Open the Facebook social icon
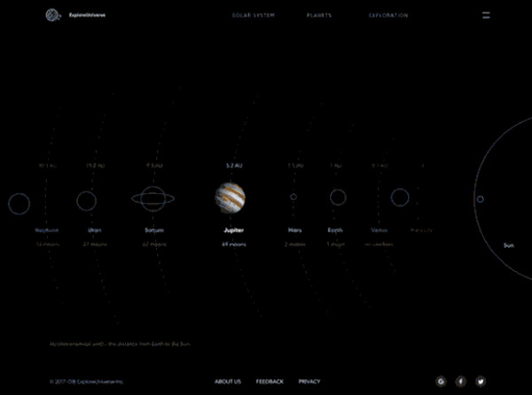Screen dimensions: 532x395 pyautogui.click(x=460, y=381)
